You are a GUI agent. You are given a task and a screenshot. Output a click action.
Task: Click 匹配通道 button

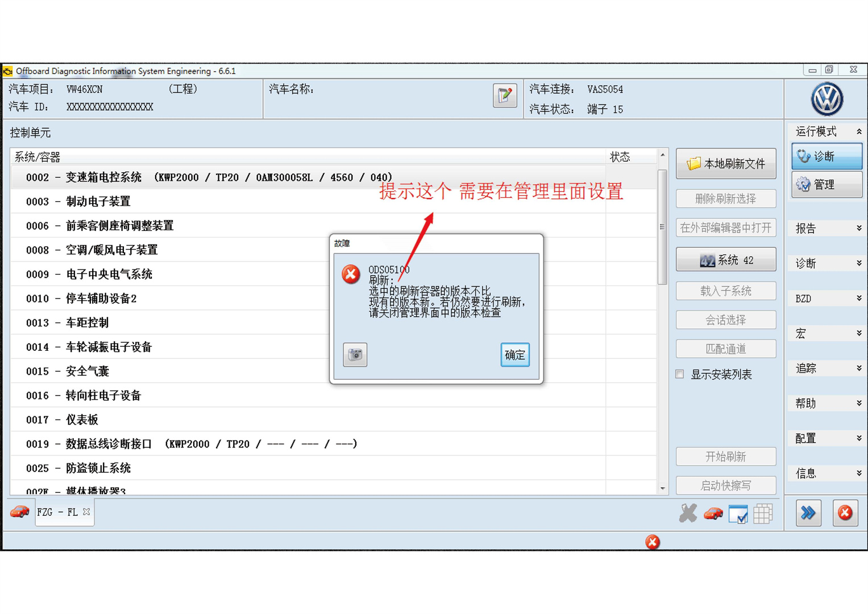(726, 349)
